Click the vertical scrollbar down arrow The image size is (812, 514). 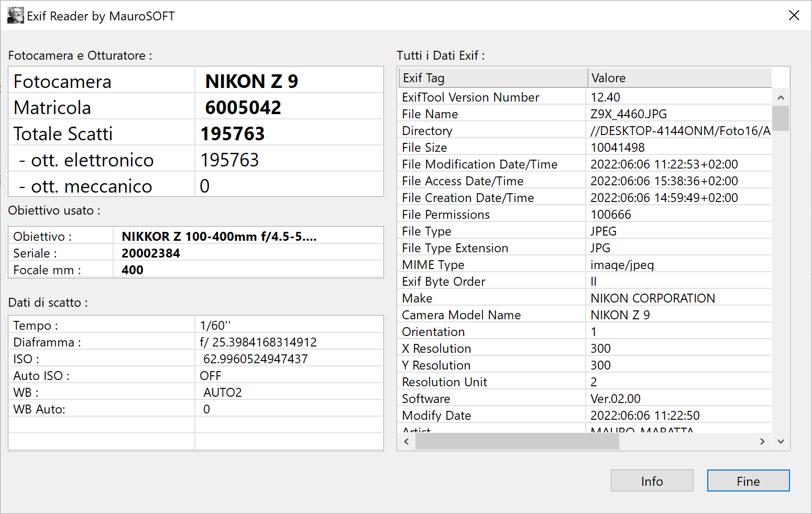coord(781,441)
